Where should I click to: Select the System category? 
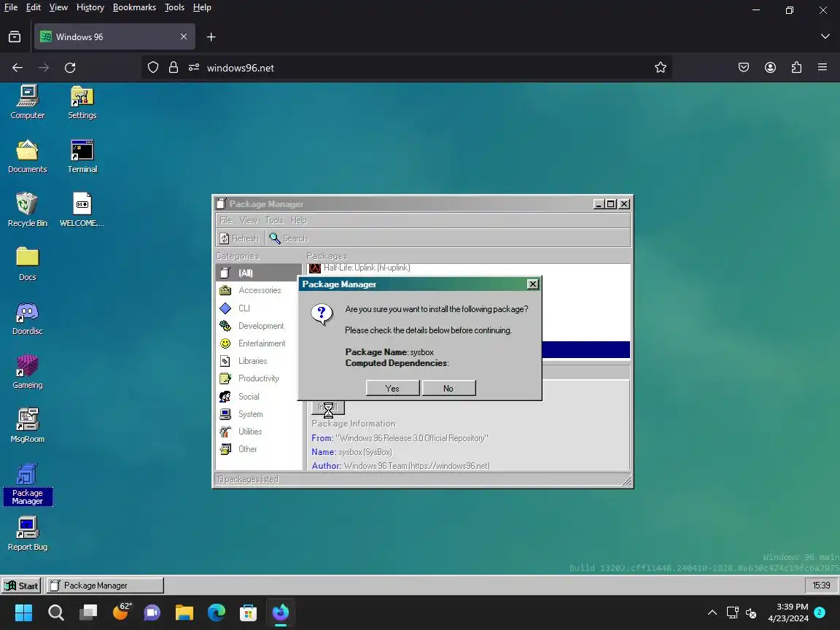pos(258,414)
